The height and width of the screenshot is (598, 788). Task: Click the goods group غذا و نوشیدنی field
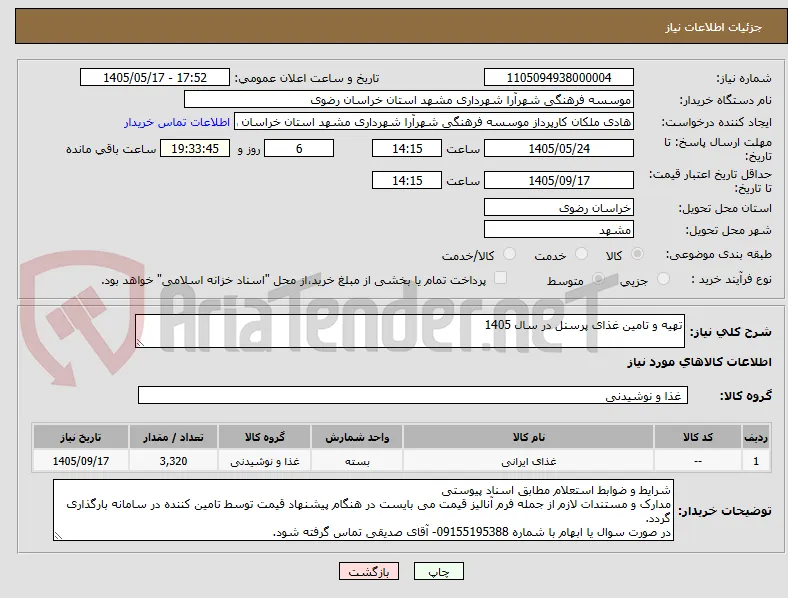pyautogui.click(x=413, y=395)
